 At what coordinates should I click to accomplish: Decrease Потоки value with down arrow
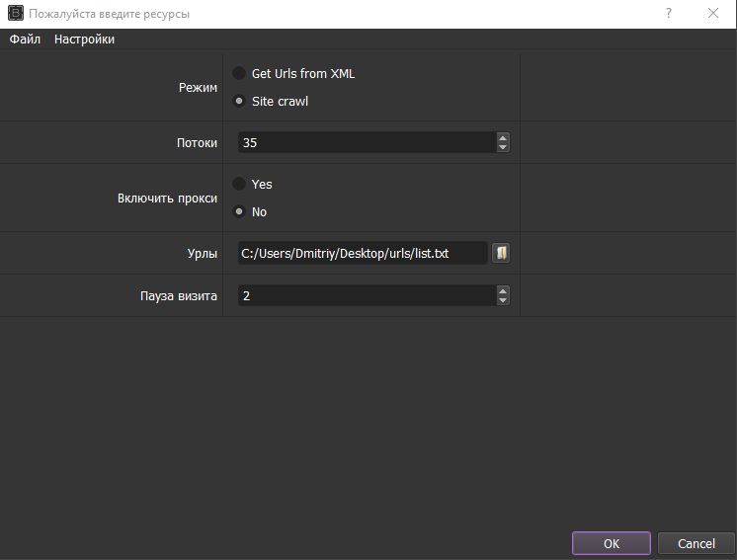[503, 147]
